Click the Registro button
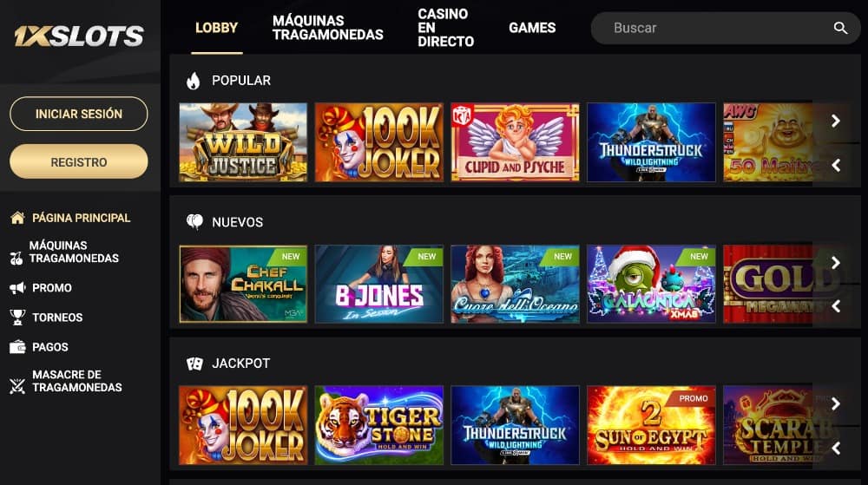868x485 pixels. pyautogui.click(x=79, y=162)
